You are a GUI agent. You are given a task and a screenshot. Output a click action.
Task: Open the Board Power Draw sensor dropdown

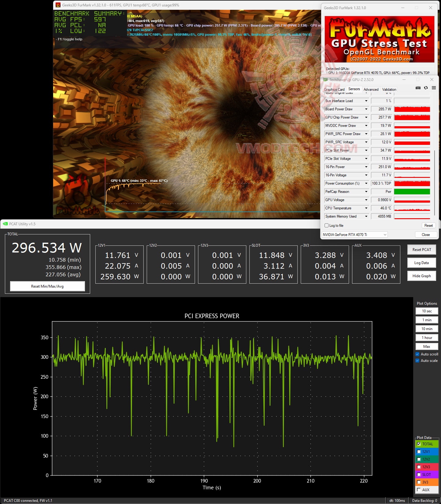[366, 109]
